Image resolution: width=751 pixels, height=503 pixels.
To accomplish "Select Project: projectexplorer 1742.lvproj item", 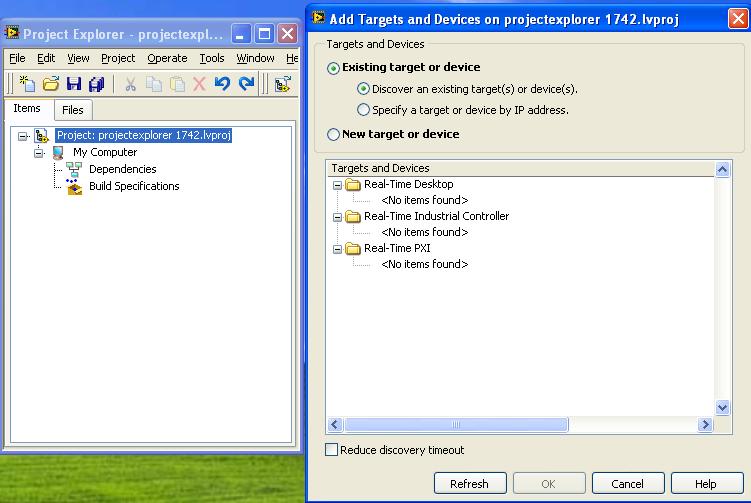I will click(144, 136).
